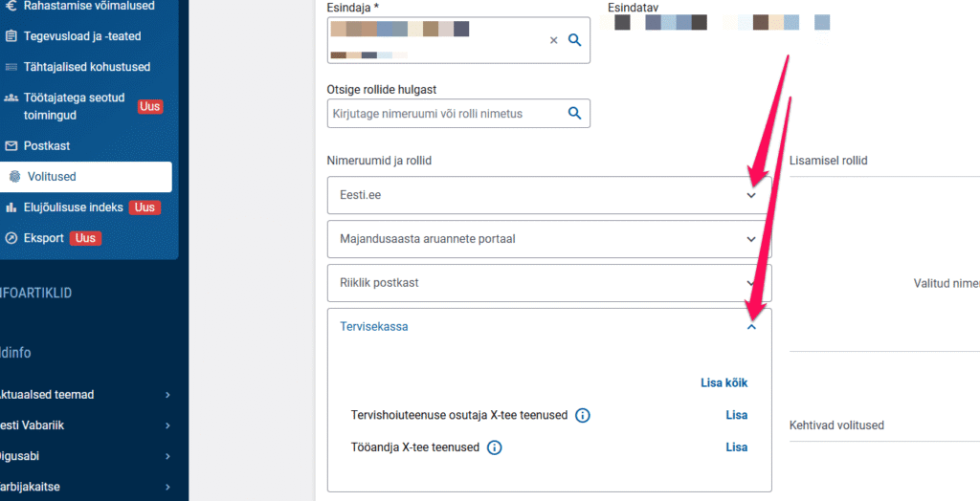Screen dimensions: 980x501
Task: Click the Tähtajalised kohustused icon
Action: [x=11, y=67]
